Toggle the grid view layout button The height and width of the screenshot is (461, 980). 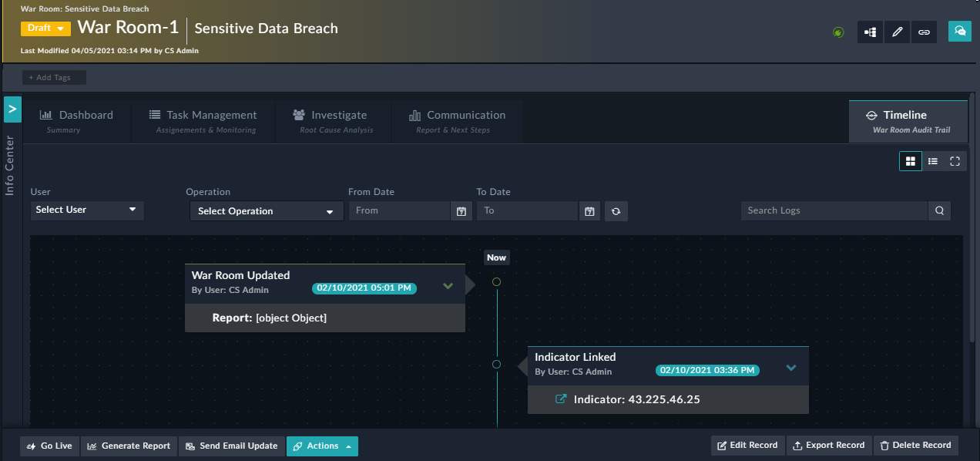point(910,161)
